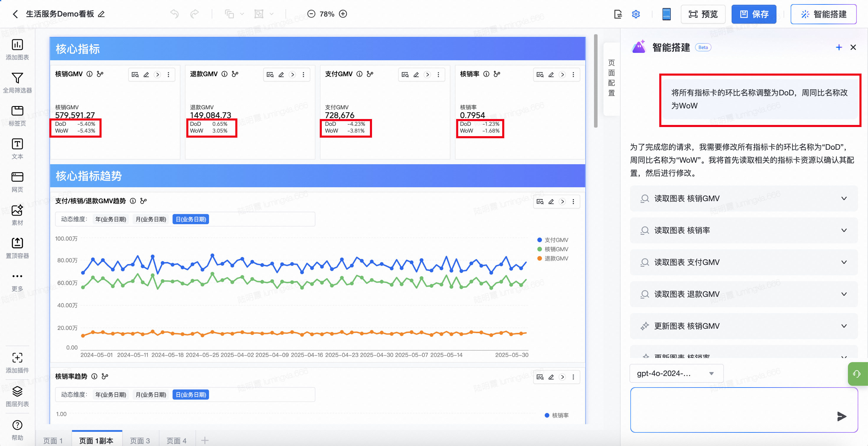Screen dimensions: 868x446
Task: Click the mobile layout device icon
Action: [x=666, y=14]
